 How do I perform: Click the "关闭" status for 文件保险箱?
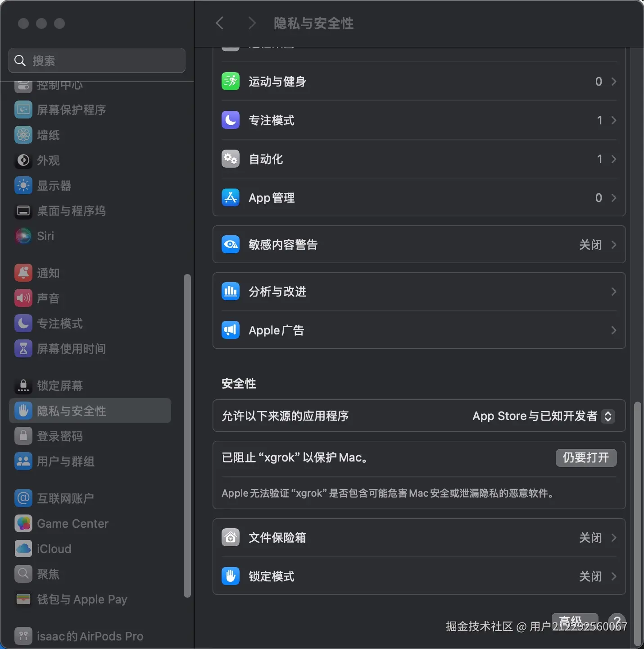[x=590, y=538]
